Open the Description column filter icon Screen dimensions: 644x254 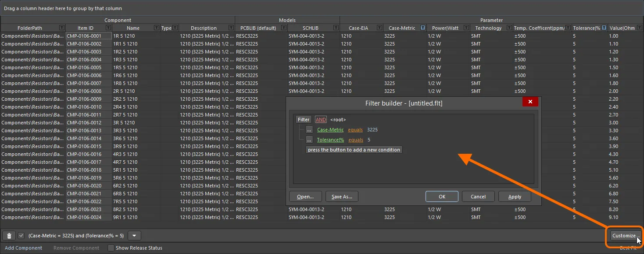(x=231, y=28)
